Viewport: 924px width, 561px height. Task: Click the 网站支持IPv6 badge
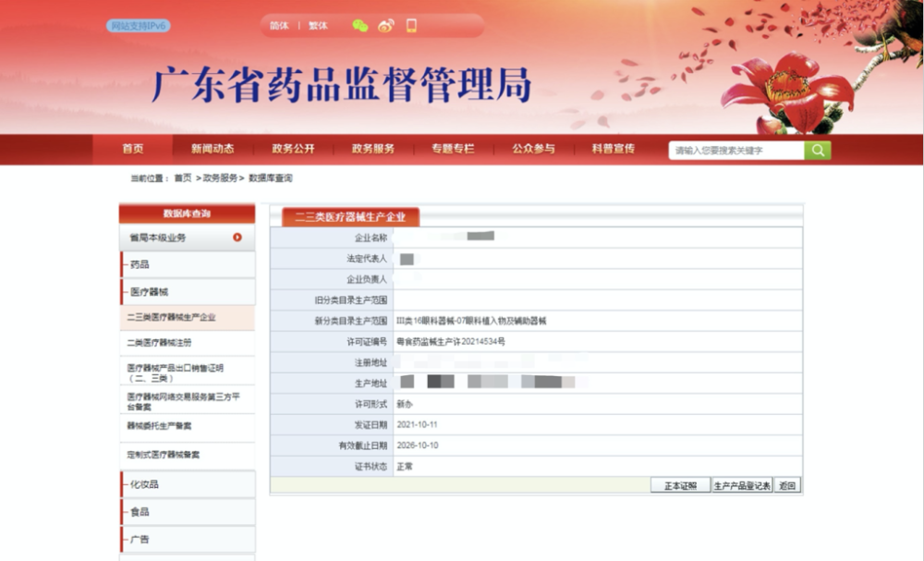point(139,26)
